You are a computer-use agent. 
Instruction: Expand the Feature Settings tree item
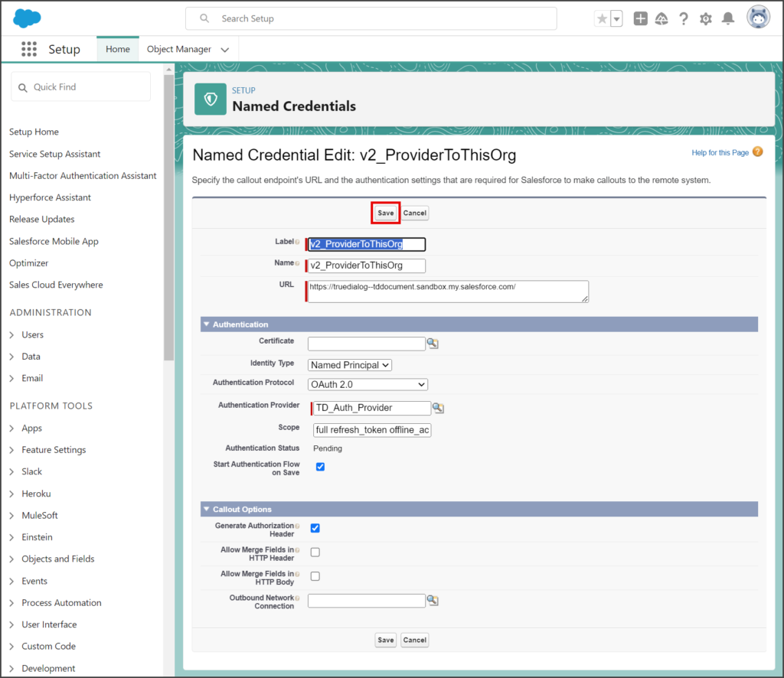click(x=11, y=450)
